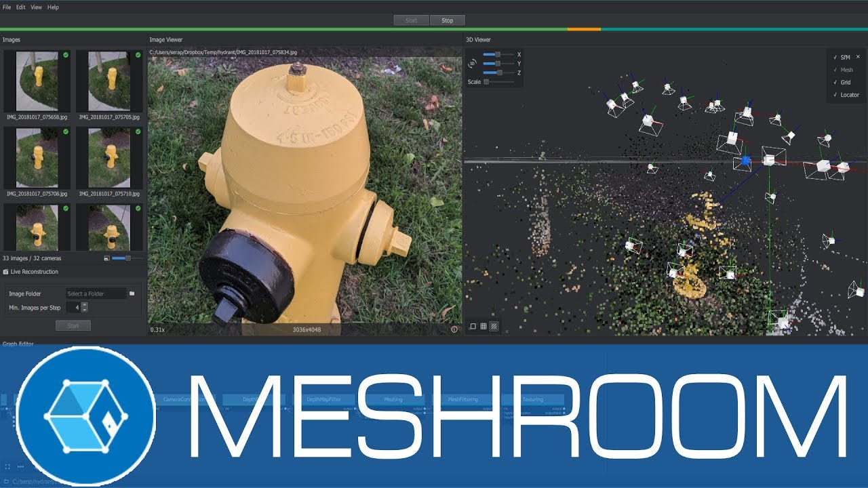Select thumbnail IMG_20181017_075705.jpg
This screenshot has height=488, width=868.
109,81
